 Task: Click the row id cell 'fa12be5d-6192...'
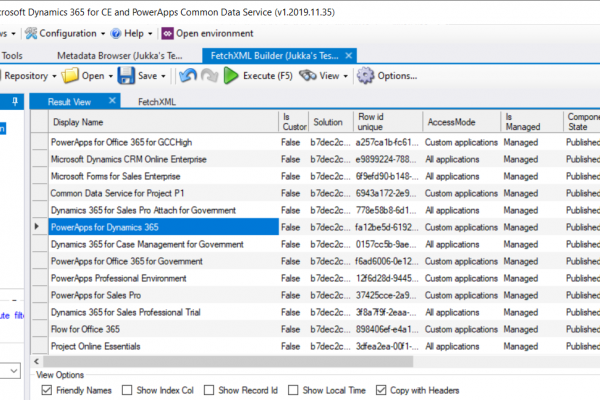coord(388,227)
